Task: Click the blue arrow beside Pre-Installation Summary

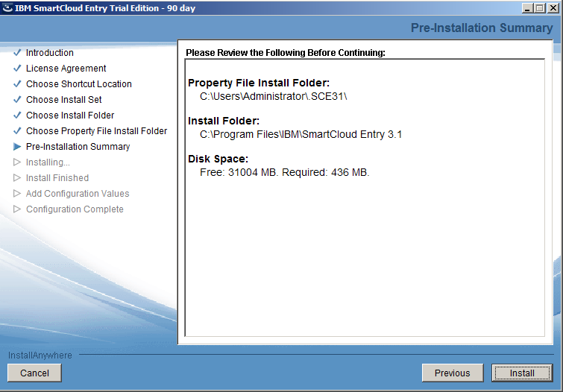Action: (17, 147)
